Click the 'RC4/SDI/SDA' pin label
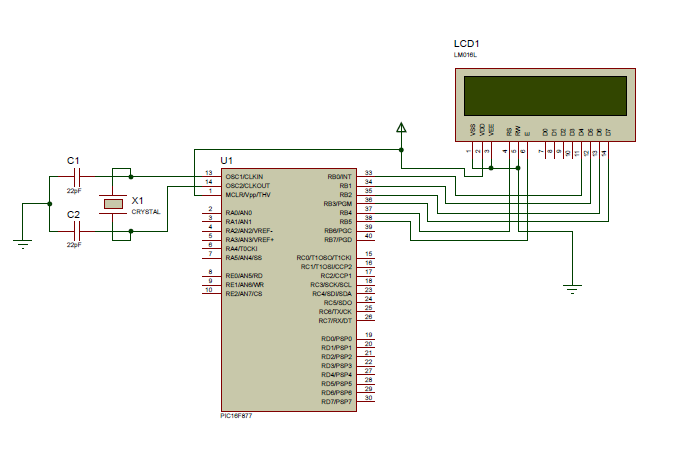The image size is (685, 456). 332,294
